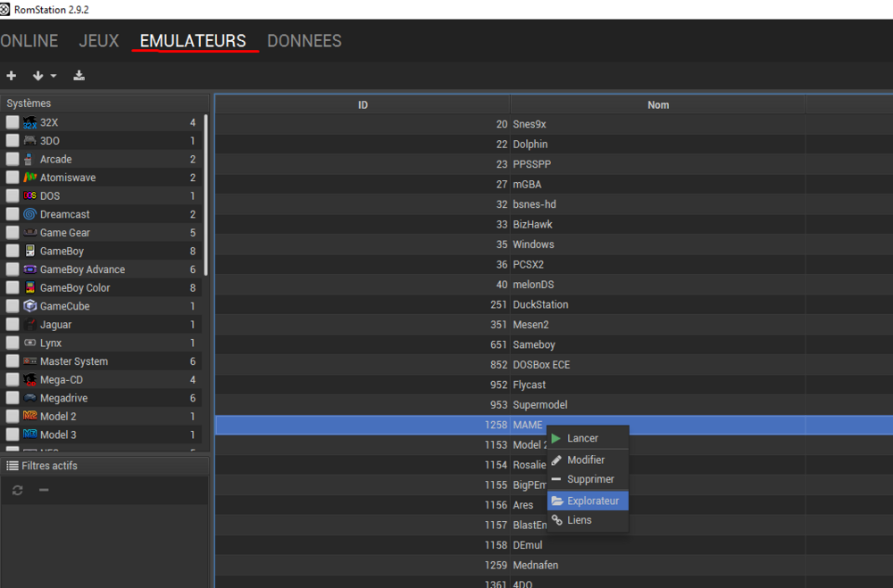The image size is (893, 588).
Task: Click the refresh icon under Filtres actifs
Action: click(x=17, y=491)
